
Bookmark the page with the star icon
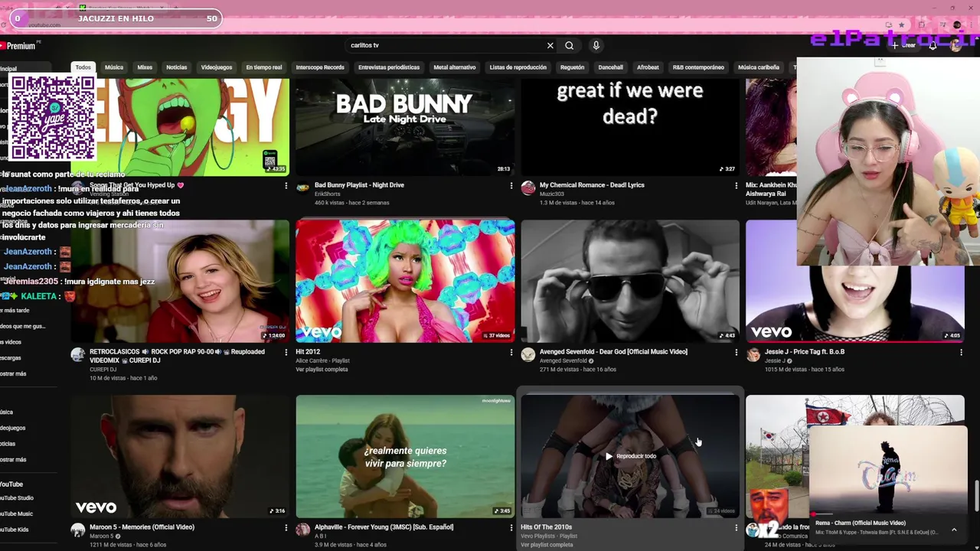coord(901,24)
